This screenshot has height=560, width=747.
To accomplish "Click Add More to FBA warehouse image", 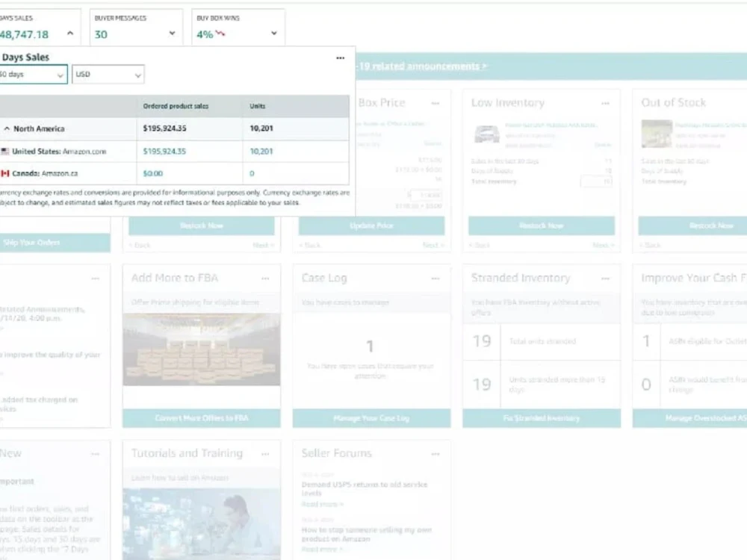I will [202, 349].
